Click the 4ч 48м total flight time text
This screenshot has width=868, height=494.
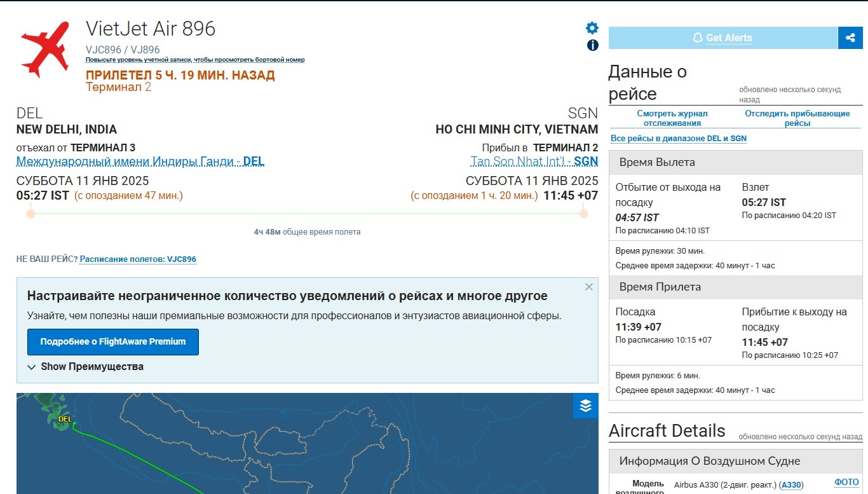pos(307,232)
